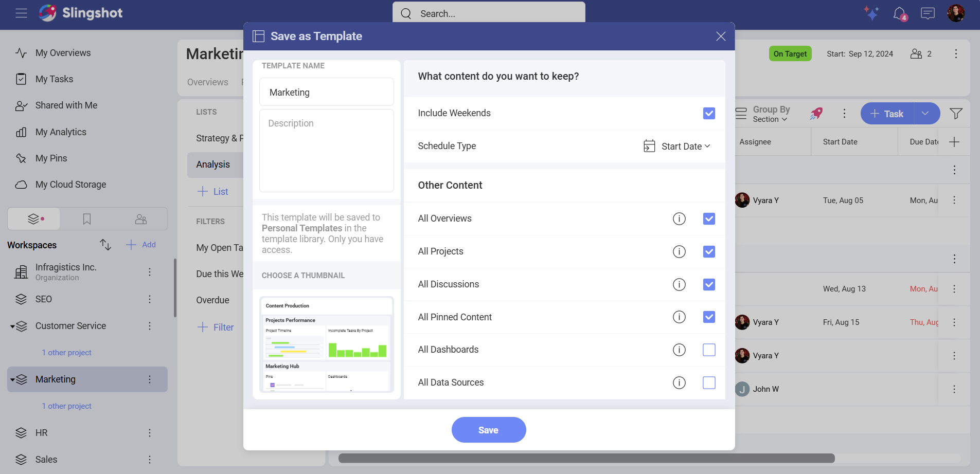Viewport: 980px width, 474px height.
Task: Click the info icon beside All Discussions
Action: 680,284
